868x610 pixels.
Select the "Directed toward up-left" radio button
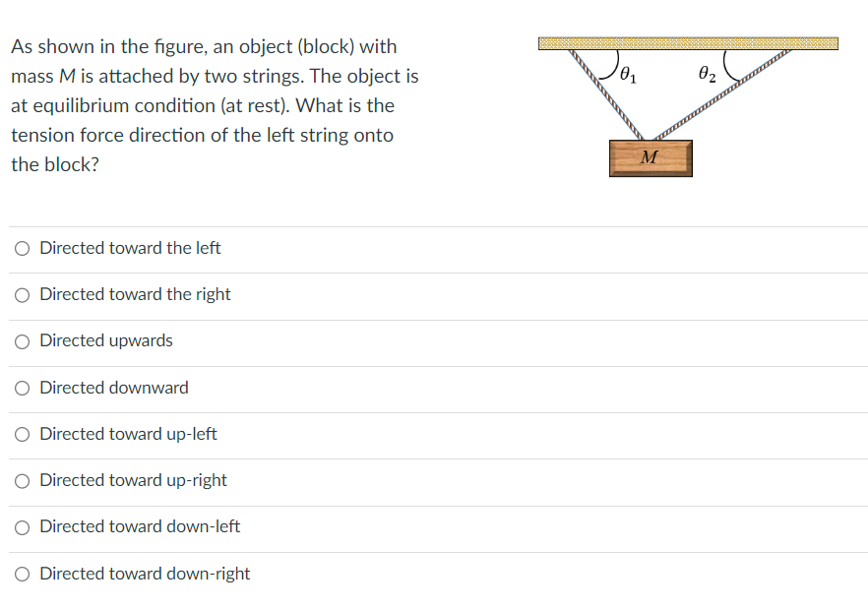point(21,434)
